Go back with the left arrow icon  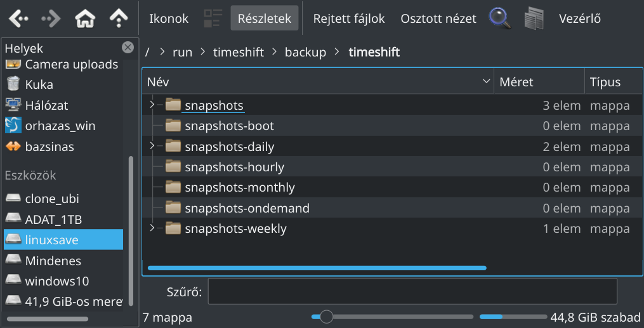pos(18,18)
